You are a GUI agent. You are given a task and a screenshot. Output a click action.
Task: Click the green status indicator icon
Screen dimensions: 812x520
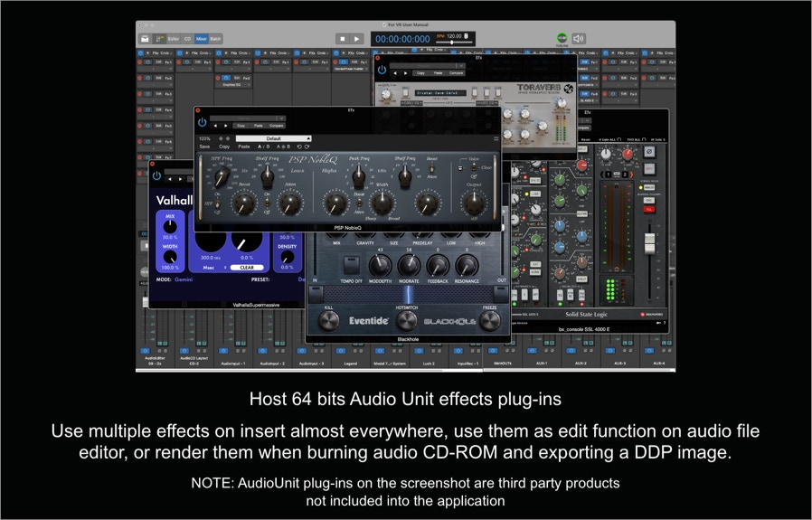click(x=562, y=39)
